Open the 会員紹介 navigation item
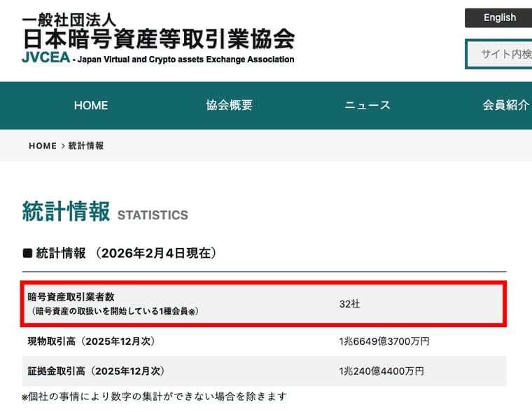 [x=505, y=106]
